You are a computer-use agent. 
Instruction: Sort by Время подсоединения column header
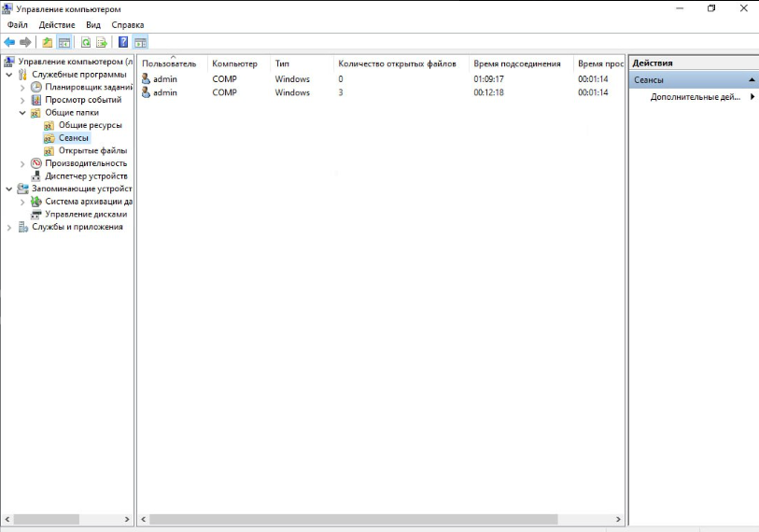[521, 63]
